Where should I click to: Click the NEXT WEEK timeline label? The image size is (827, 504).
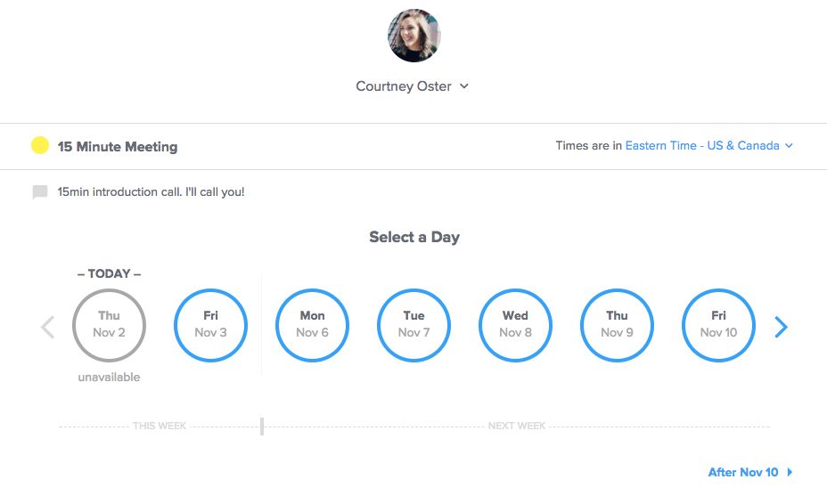click(x=517, y=427)
